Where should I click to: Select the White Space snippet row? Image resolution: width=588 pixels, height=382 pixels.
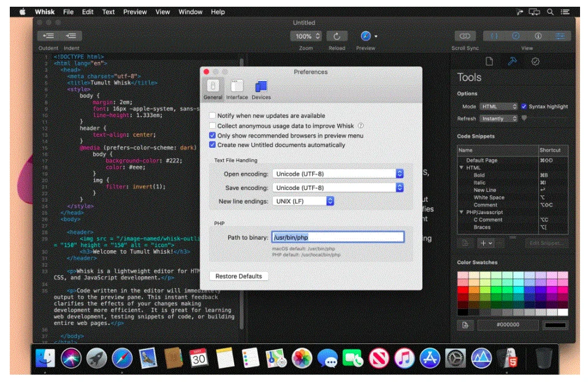[x=512, y=197]
